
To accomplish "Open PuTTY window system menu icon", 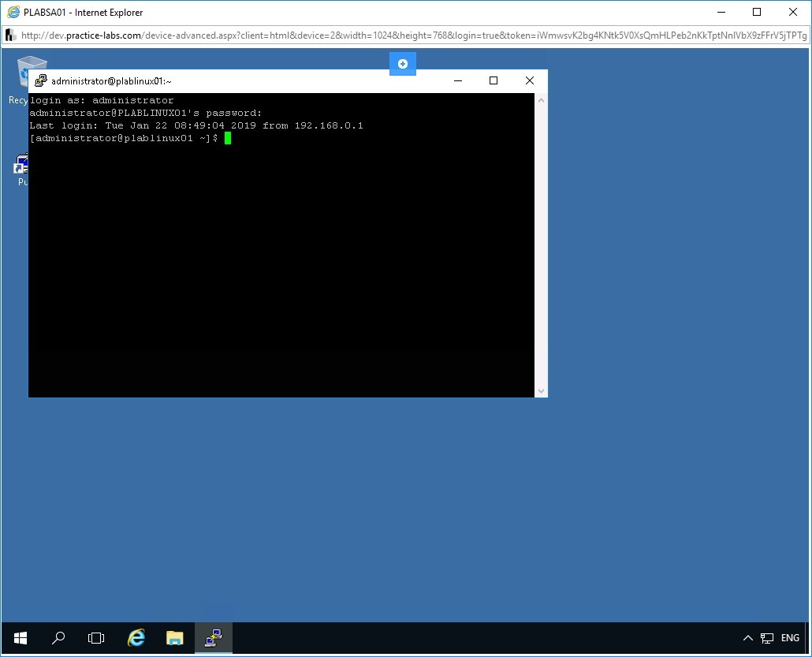I will point(40,80).
